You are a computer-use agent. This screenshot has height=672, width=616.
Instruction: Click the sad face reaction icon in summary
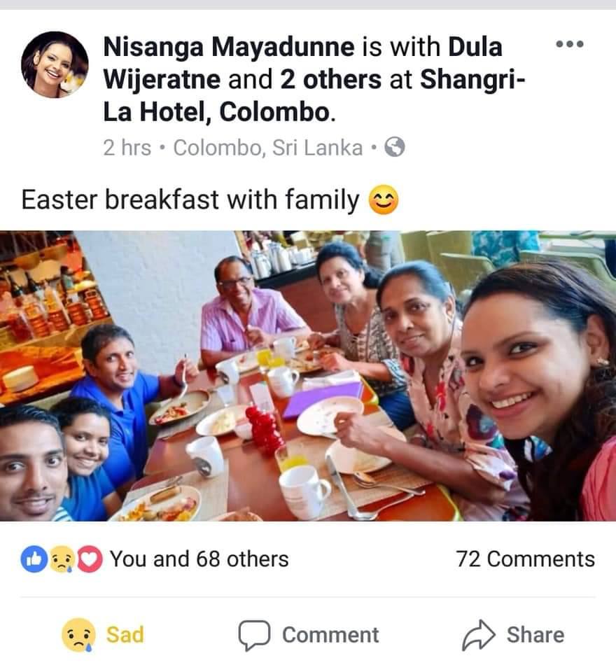62,559
